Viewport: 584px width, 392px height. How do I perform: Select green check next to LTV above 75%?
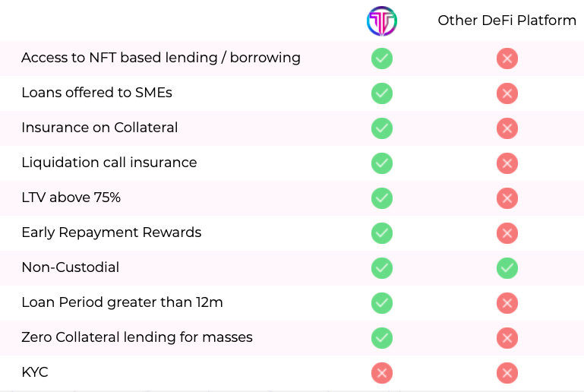382,198
